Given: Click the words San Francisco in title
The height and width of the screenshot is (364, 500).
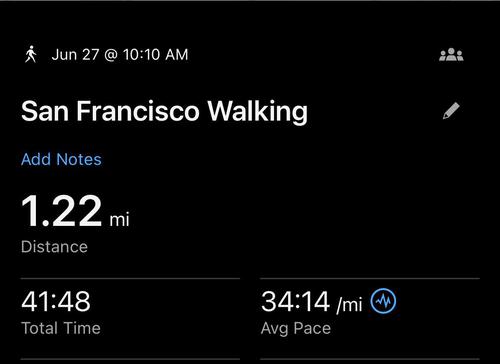Looking at the screenshot, I should (x=110, y=111).
